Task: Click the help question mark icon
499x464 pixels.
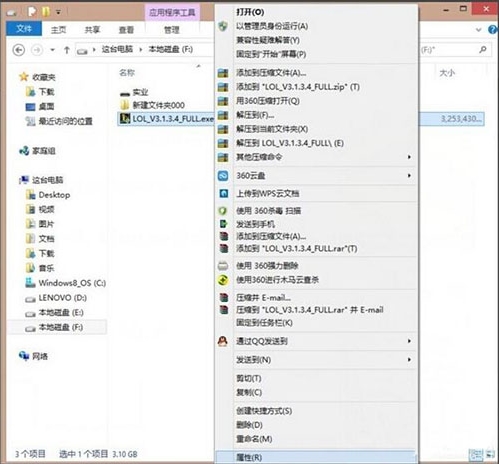Action: click(493, 30)
